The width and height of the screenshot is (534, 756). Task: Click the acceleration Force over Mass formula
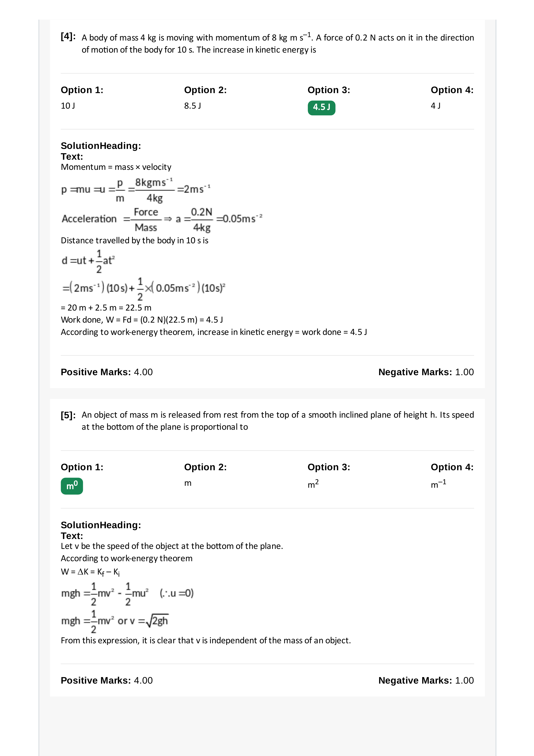[x=162, y=219]
